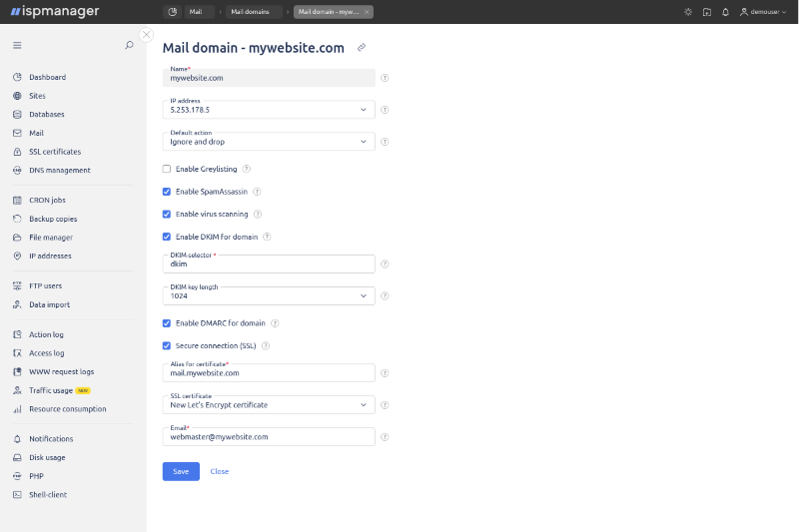799x532 pixels.
Task: Show help for Enable Greylisting option
Action: (247, 169)
